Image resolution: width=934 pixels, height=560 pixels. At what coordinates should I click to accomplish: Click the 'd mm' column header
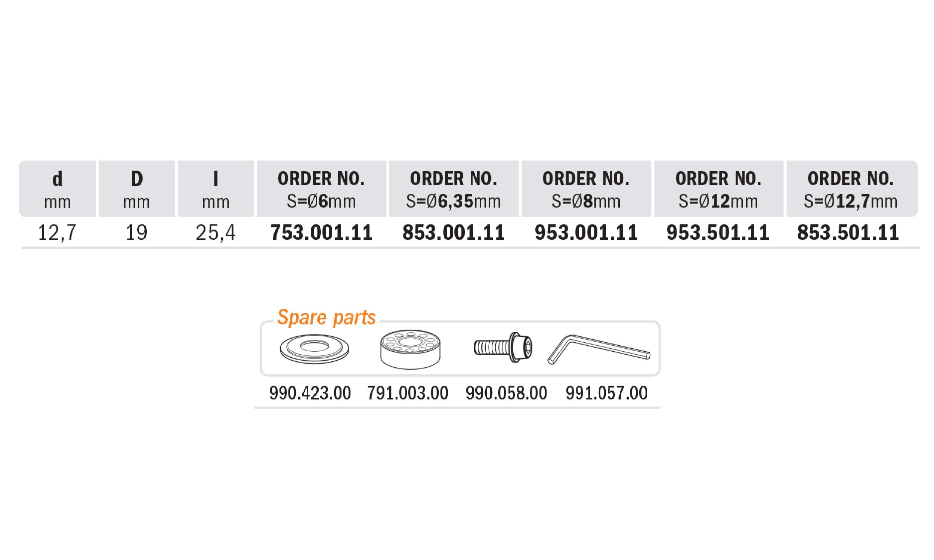(58, 189)
